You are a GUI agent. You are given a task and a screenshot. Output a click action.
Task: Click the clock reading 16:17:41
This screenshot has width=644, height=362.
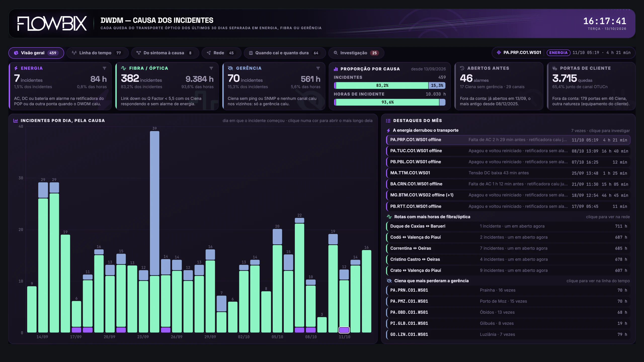point(605,21)
